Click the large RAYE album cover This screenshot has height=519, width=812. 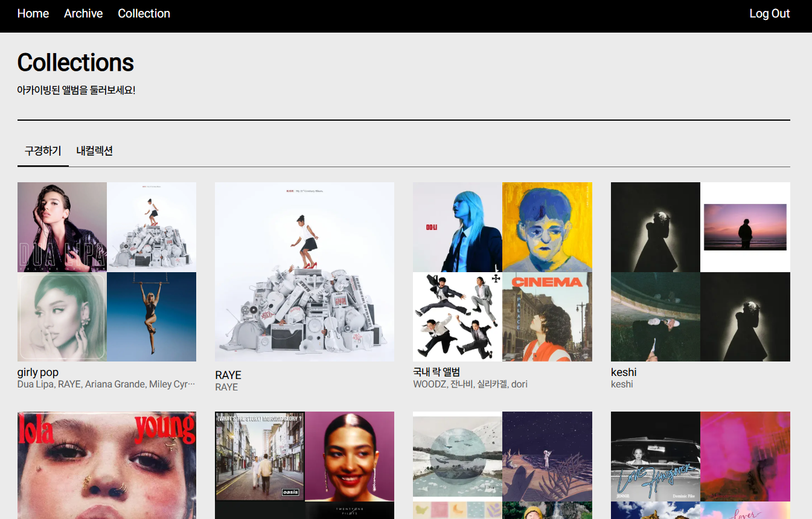point(304,272)
